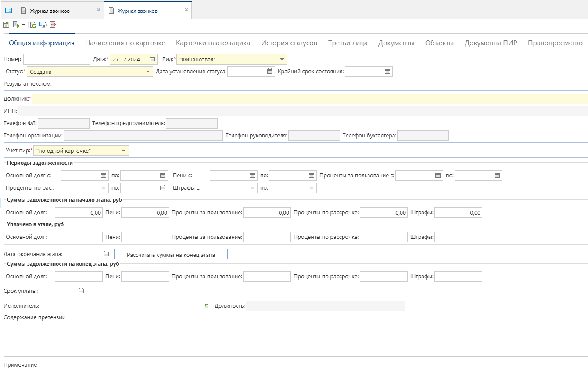The width and height of the screenshot is (588, 389).
Task: Click Основной долг field in начало этапа sums
Action: (x=79, y=213)
